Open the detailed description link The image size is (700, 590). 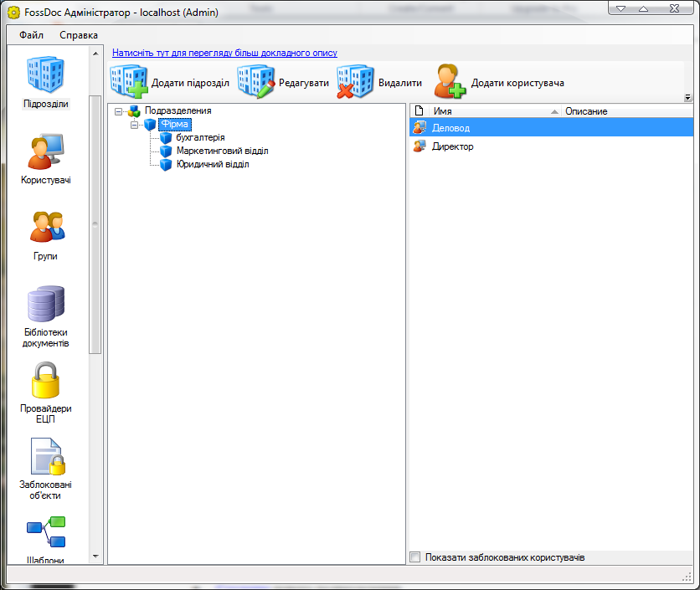[224, 53]
